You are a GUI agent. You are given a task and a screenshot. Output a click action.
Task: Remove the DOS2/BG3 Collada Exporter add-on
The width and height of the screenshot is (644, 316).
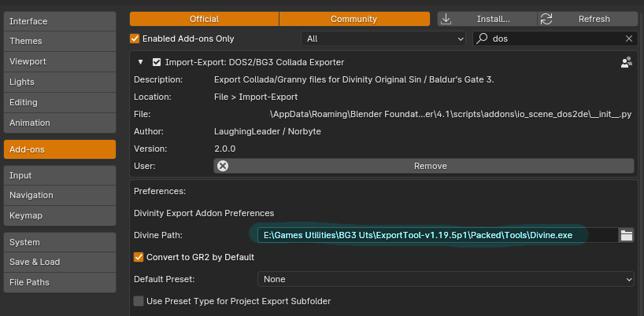coord(424,166)
